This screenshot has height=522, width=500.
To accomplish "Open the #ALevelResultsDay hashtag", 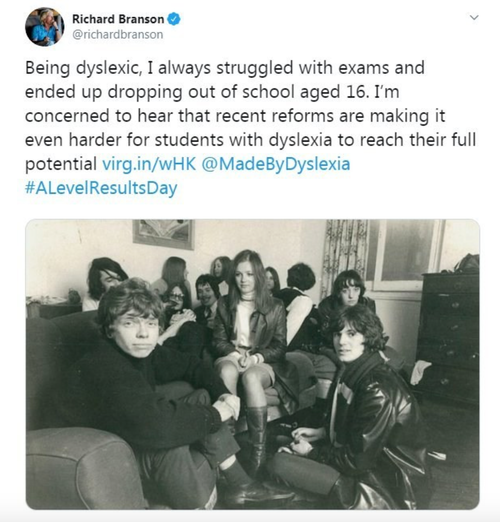I will [101, 188].
